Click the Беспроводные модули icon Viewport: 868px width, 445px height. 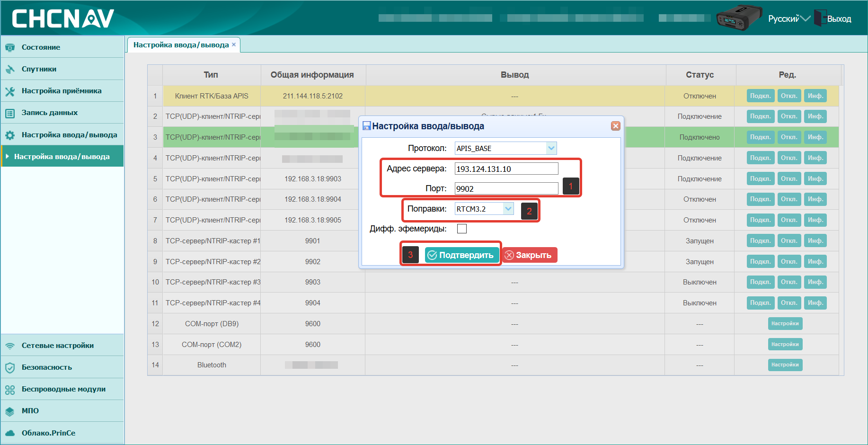tap(10, 390)
